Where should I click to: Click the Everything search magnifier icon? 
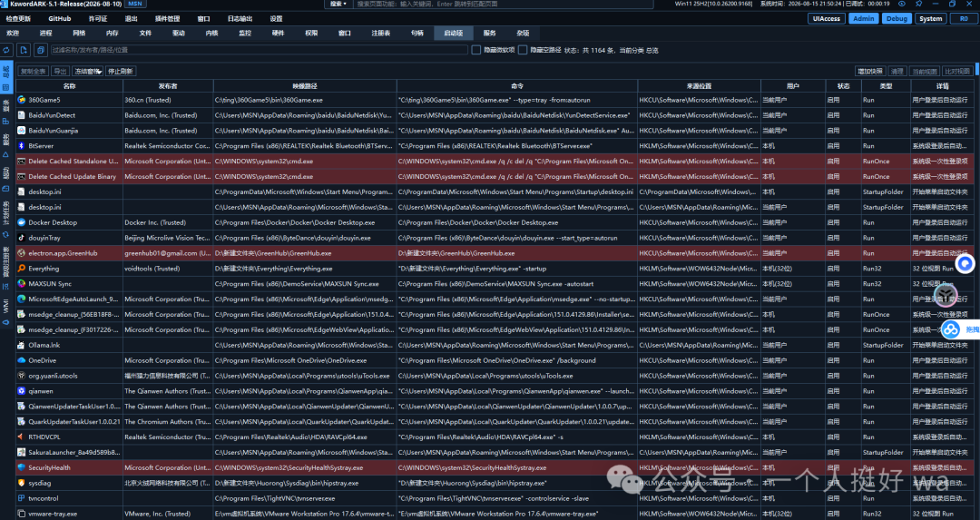21,268
